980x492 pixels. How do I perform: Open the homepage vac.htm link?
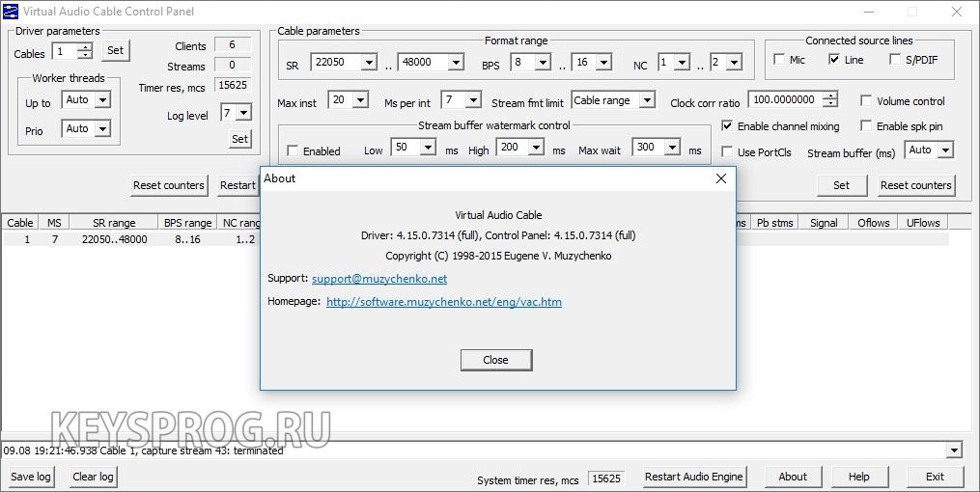click(444, 302)
